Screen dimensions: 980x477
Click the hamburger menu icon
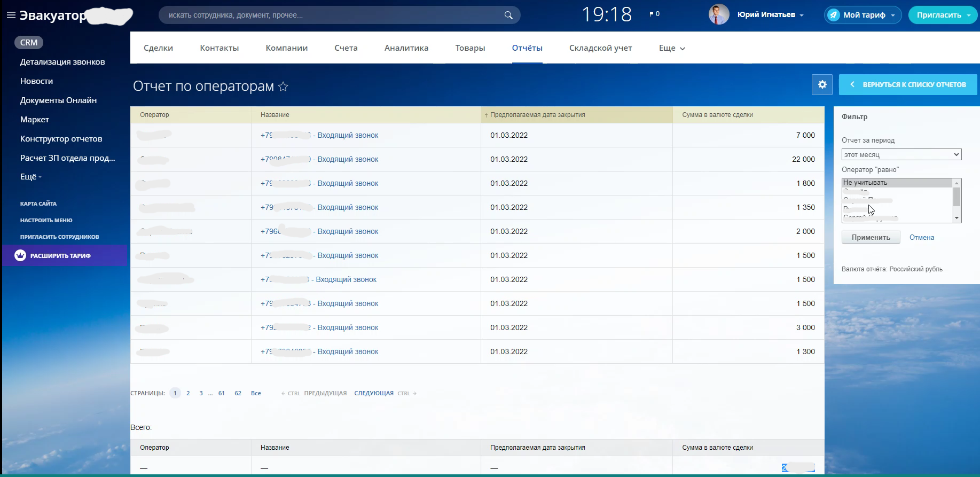tap(11, 15)
